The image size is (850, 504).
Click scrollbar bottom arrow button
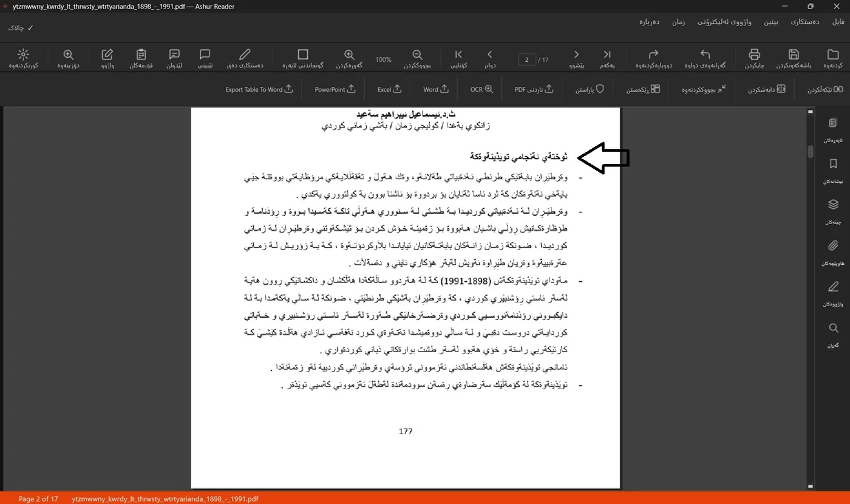point(810,486)
